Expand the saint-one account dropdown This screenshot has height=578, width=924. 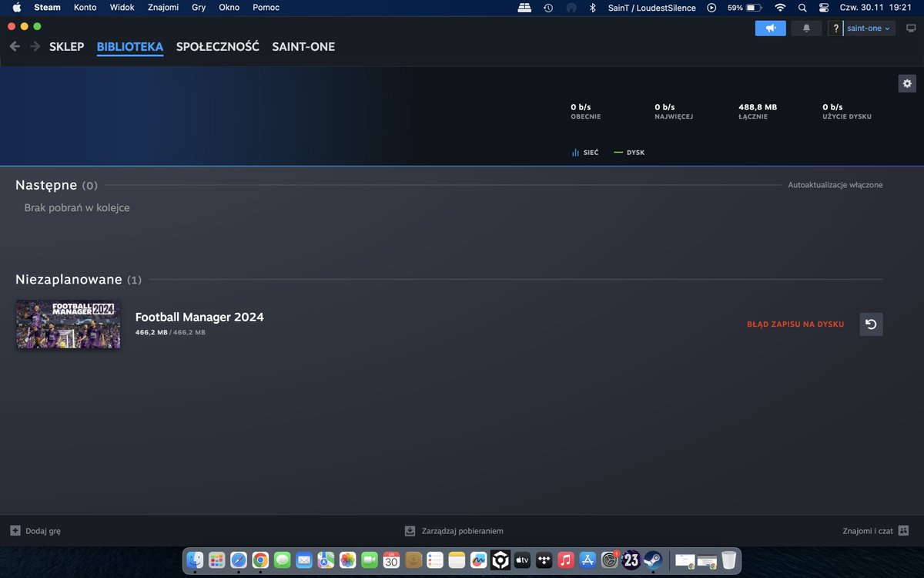[x=869, y=29]
